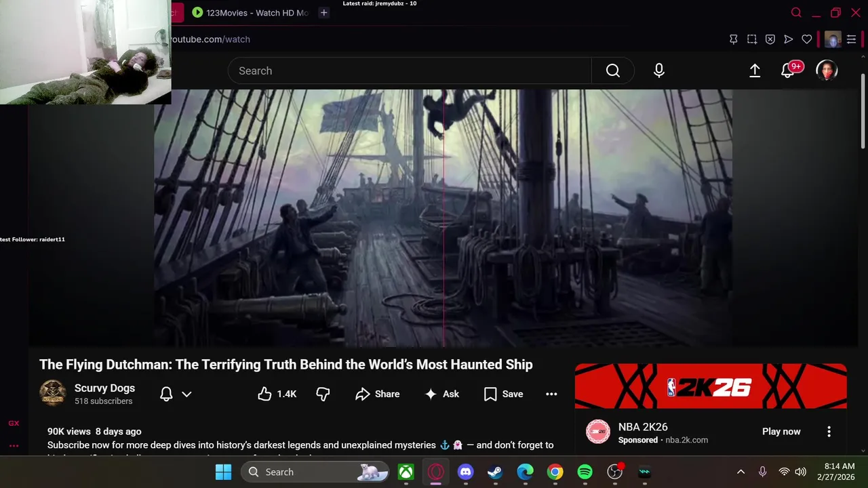The image size is (868, 488).
Task: Click the subscription notification bell
Action: coord(166,394)
